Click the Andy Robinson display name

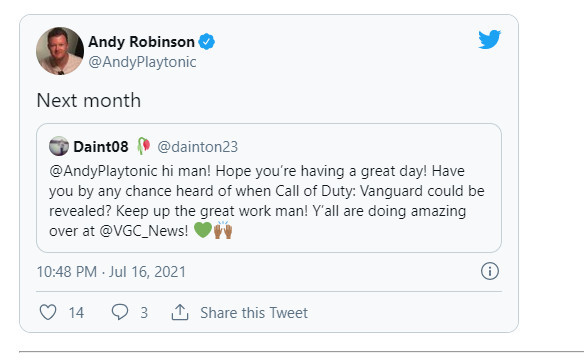coord(142,42)
